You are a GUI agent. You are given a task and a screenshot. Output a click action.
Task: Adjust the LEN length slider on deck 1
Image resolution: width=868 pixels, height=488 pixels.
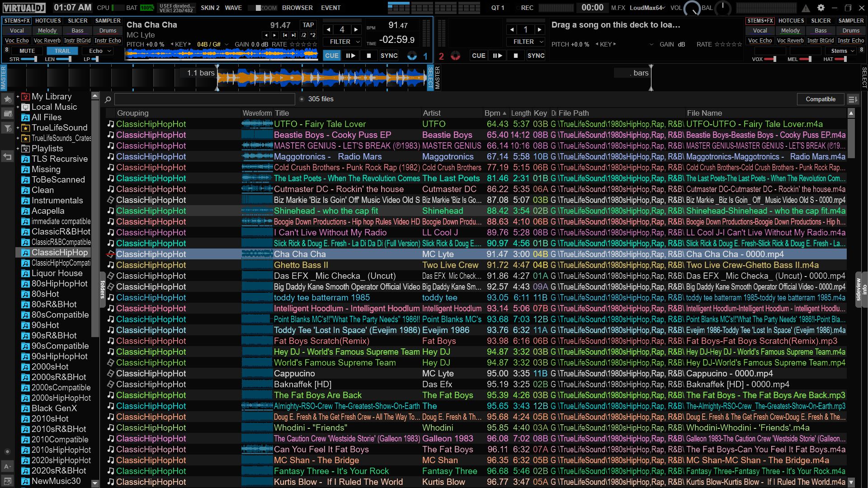coord(64,59)
